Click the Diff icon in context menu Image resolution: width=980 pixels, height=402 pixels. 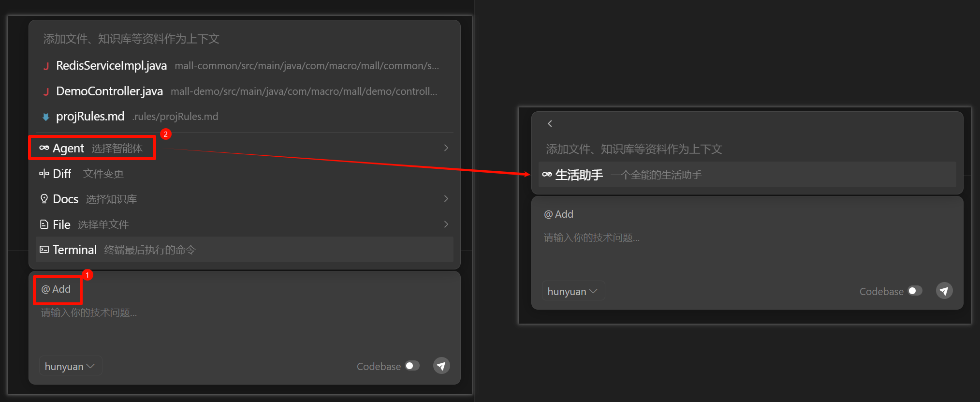point(44,174)
